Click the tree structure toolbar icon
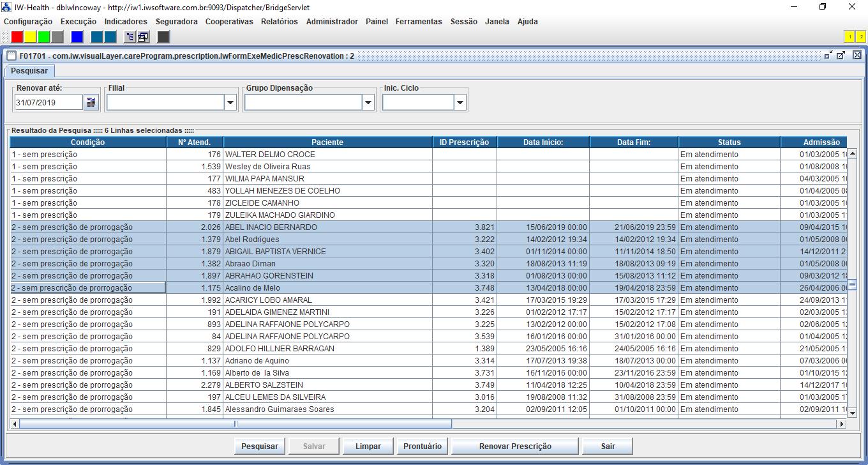868x465 pixels. (x=130, y=37)
